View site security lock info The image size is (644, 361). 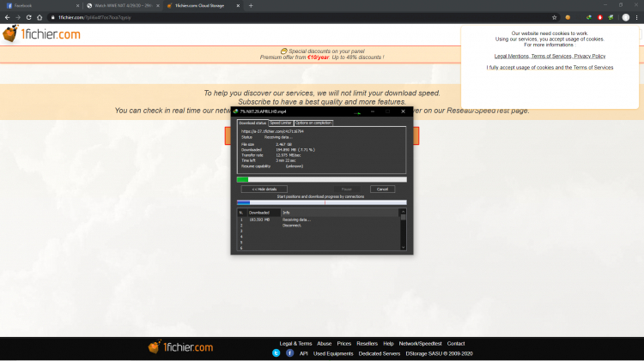(x=52, y=17)
